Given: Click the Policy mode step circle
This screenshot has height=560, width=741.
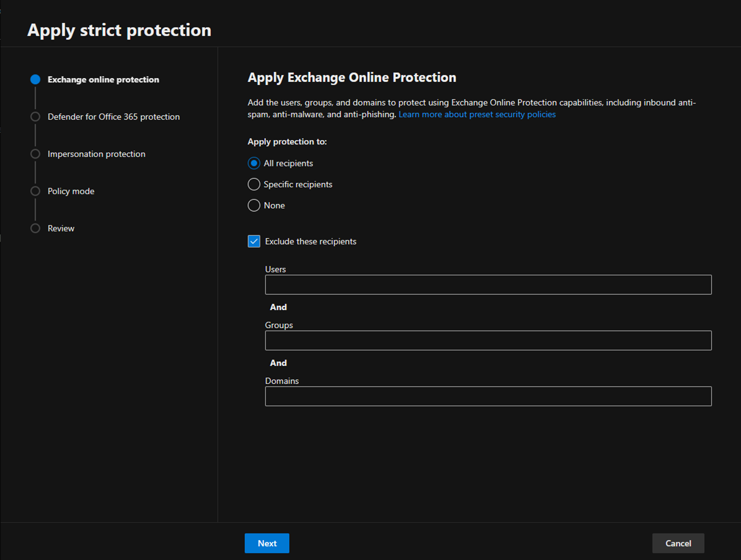Looking at the screenshot, I should [x=35, y=191].
